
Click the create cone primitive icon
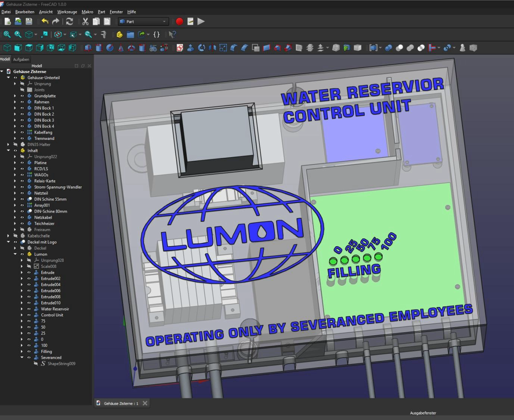(121, 48)
